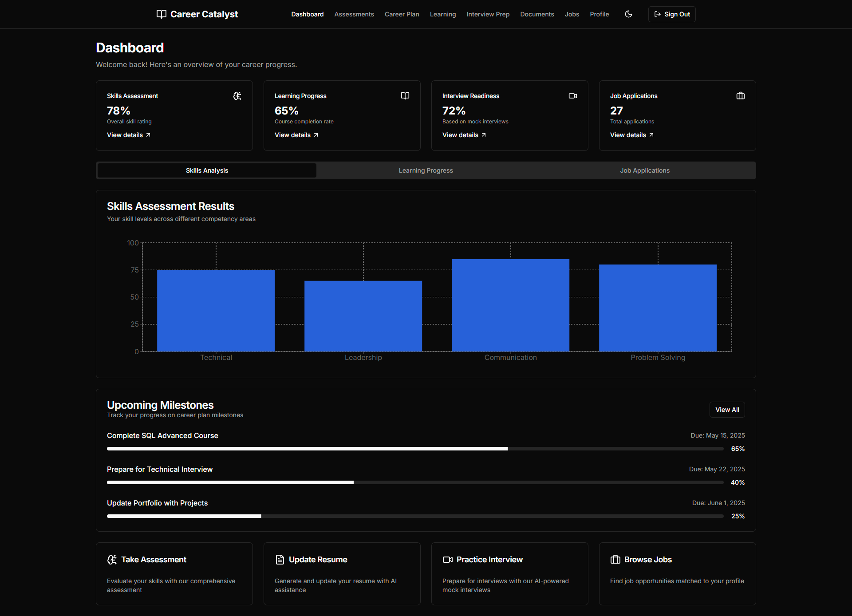Click the Career Catalyst book logo icon
Screen dimensions: 852x616
pos(162,14)
